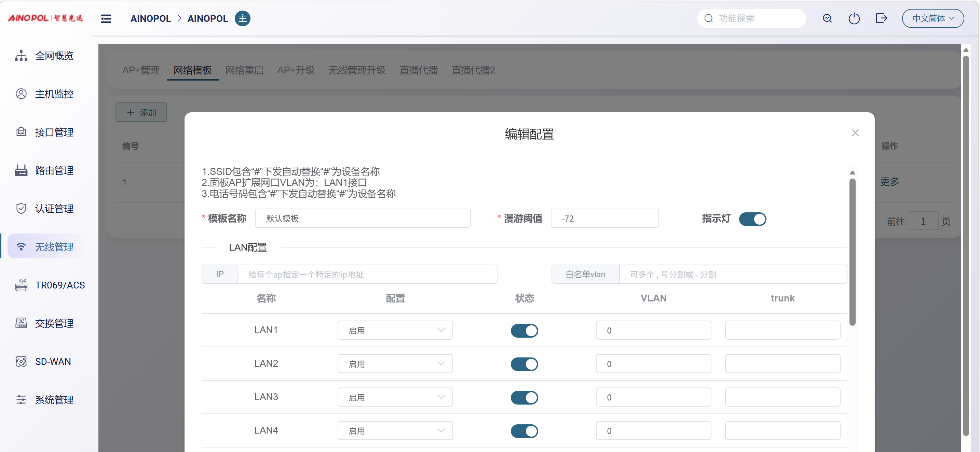Click the logout icon in header
Viewport: 980px width, 452px height.
click(881, 18)
